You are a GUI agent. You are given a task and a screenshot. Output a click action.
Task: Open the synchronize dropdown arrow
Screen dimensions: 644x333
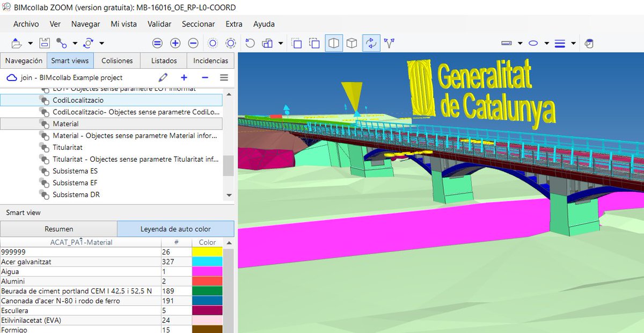tap(102, 44)
